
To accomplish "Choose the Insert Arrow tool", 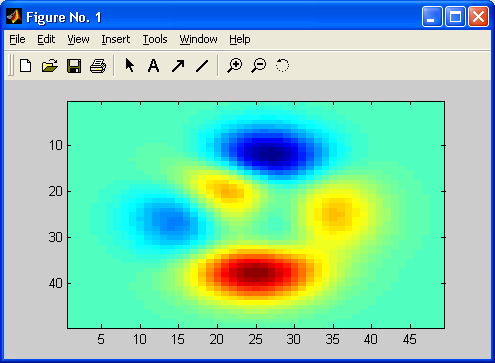I will [178, 65].
